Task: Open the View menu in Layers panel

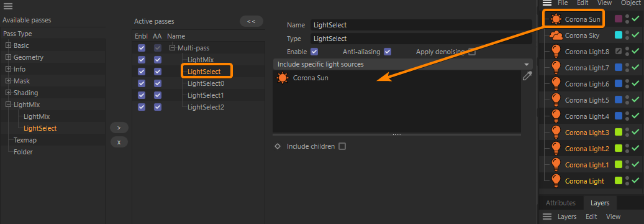Action: [613, 217]
